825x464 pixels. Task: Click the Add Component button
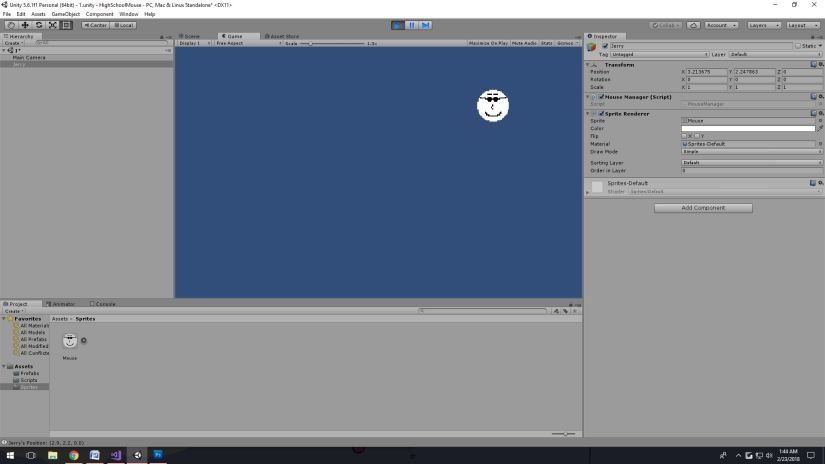pyautogui.click(x=703, y=208)
